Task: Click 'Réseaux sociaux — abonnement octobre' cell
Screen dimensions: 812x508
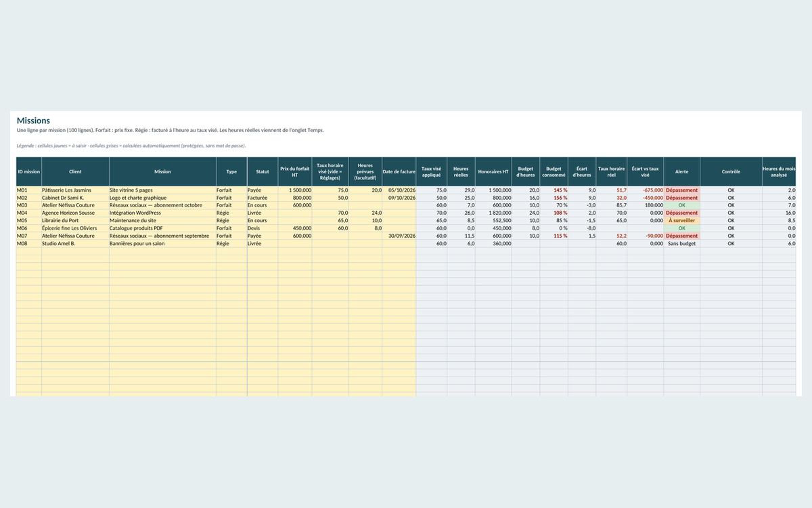Action: pyautogui.click(x=162, y=205)
